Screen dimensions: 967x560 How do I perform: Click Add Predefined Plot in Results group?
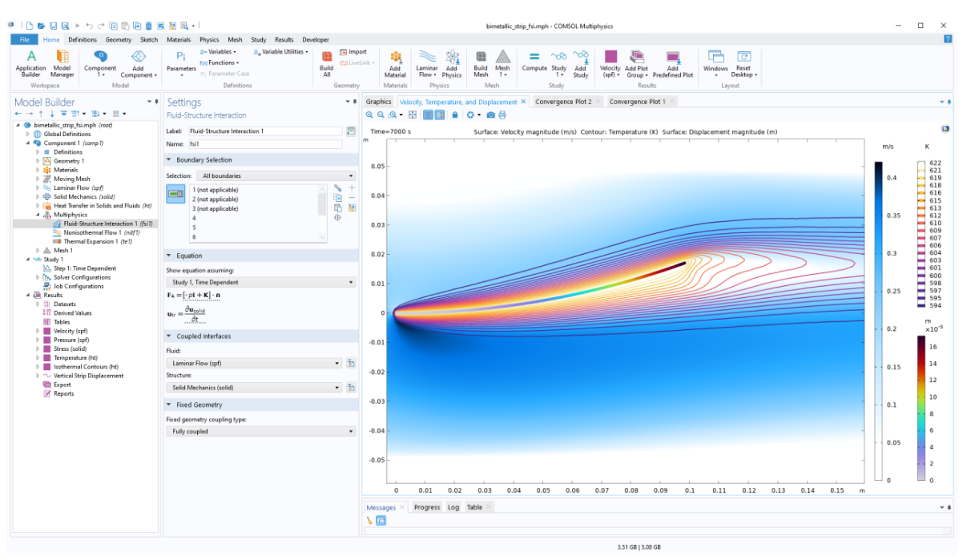[673, 62]
